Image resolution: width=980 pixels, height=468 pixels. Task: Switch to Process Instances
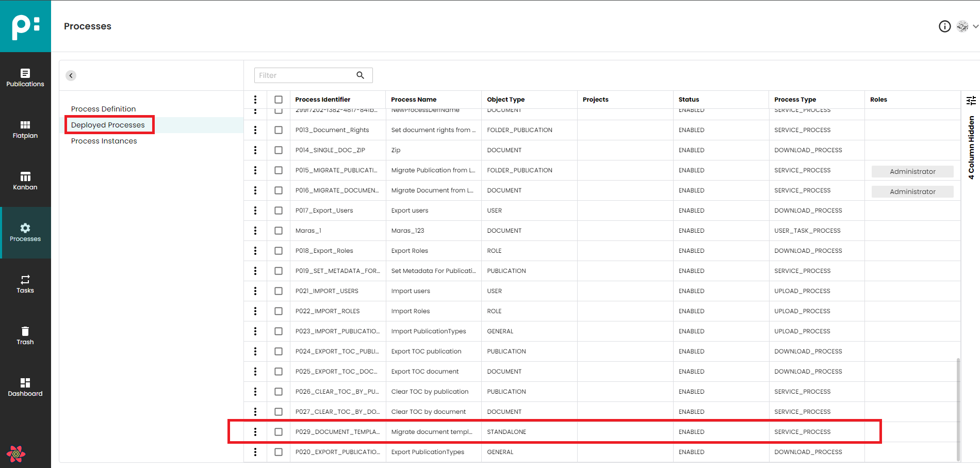104,141
